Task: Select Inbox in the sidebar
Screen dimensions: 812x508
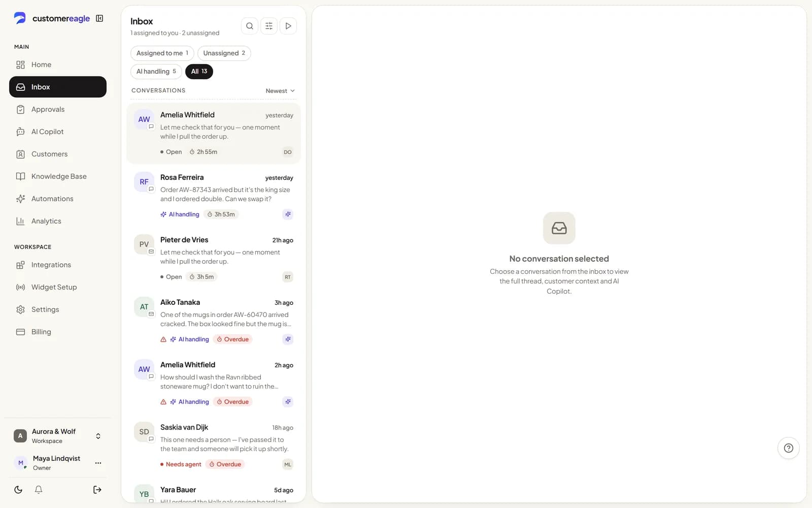Action: point(58,87)
